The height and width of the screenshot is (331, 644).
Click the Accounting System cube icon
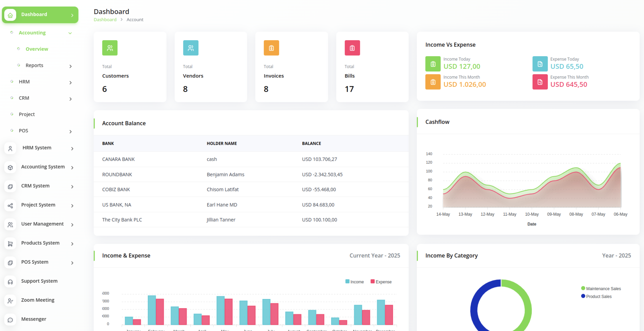10,168
